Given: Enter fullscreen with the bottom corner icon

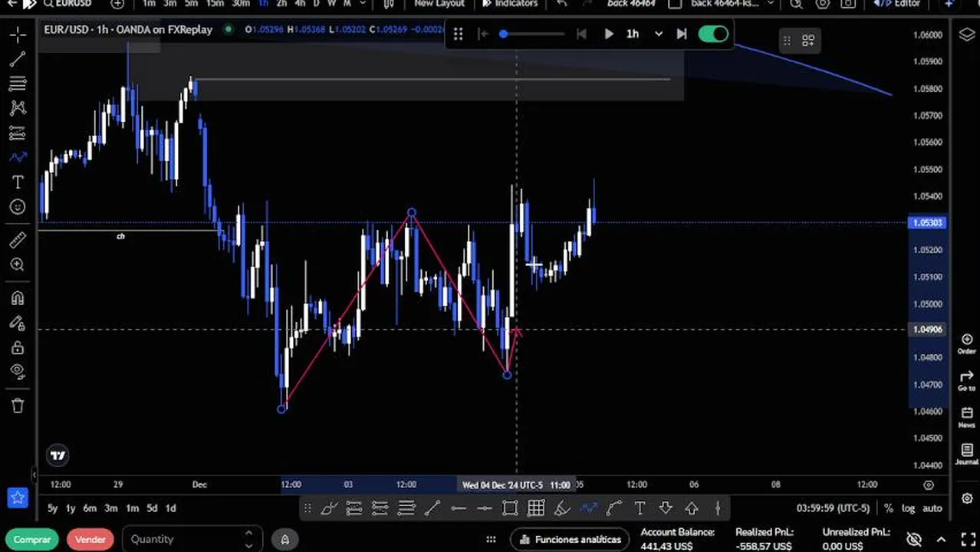Looking at the screenshot, I should (x=966, y=540).
